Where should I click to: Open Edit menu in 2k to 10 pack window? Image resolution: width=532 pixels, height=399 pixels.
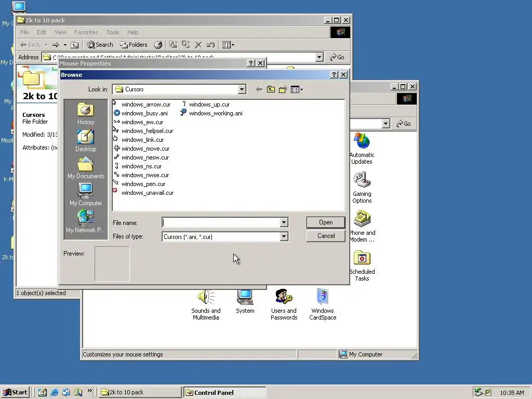pos(42,32)
